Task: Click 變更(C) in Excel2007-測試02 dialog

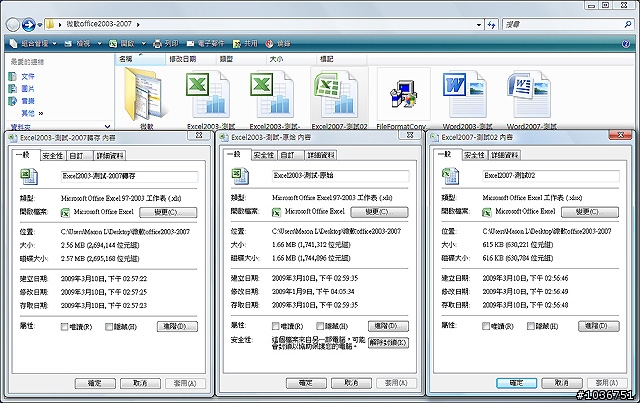Action: (x=590, y=212)
